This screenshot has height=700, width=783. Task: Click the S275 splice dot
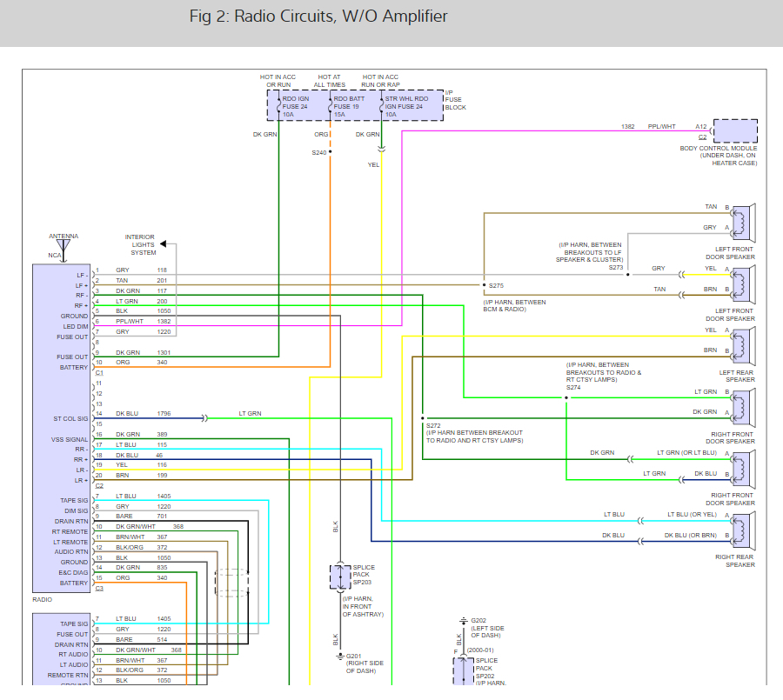[x=484, y=285]
